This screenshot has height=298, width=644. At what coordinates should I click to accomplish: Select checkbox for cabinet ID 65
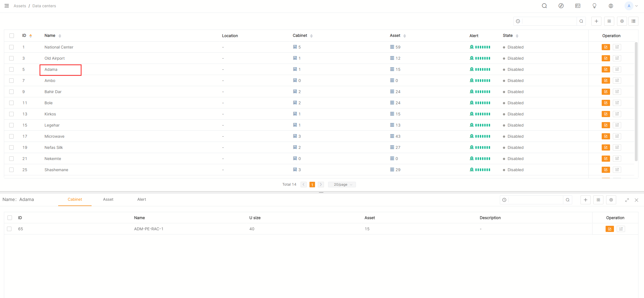[9, 229]
